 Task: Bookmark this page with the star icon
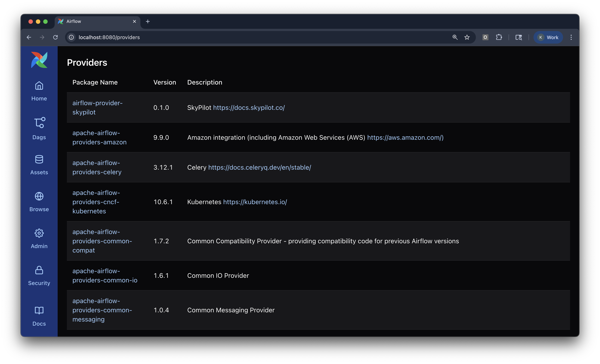[467, 37]
